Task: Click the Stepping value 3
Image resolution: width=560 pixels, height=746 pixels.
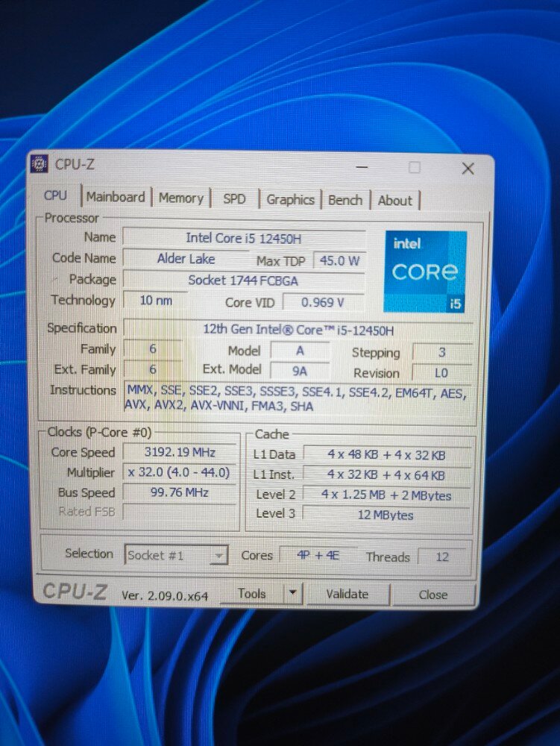Action: point(442,353)
